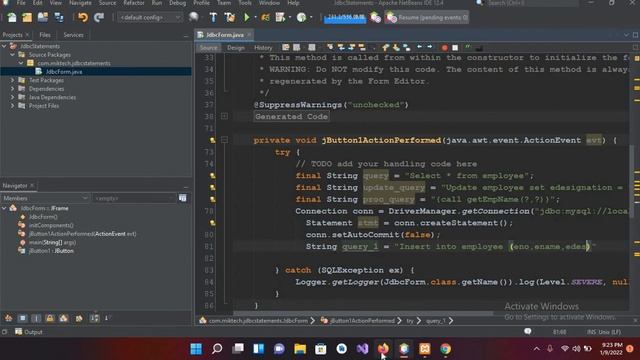Open the Window menu
Viewport: 640px width, 360px height.
pyautogui.click(x=269, y=3)
